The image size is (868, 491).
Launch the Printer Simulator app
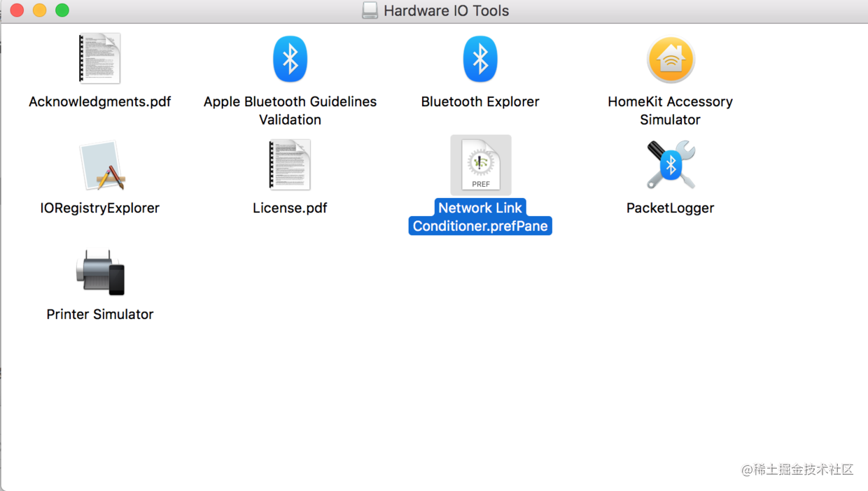[100, 271]
